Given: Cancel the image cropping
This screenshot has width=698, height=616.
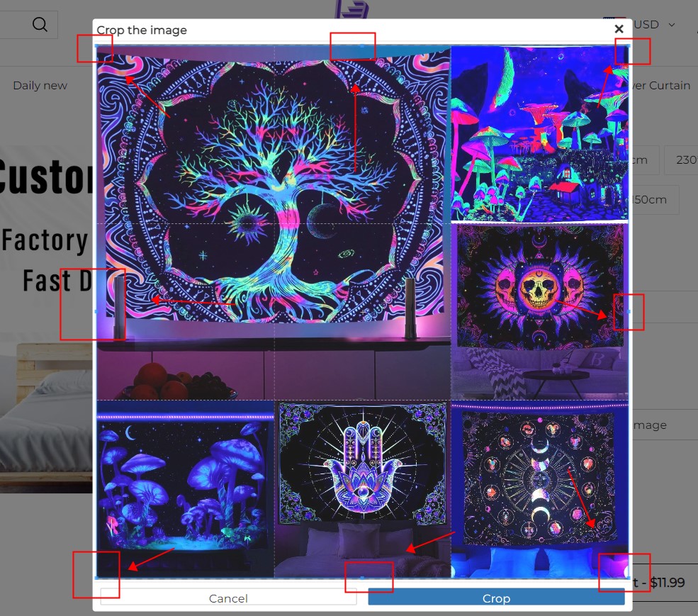Looking at the screenshot, I should 228,598.
